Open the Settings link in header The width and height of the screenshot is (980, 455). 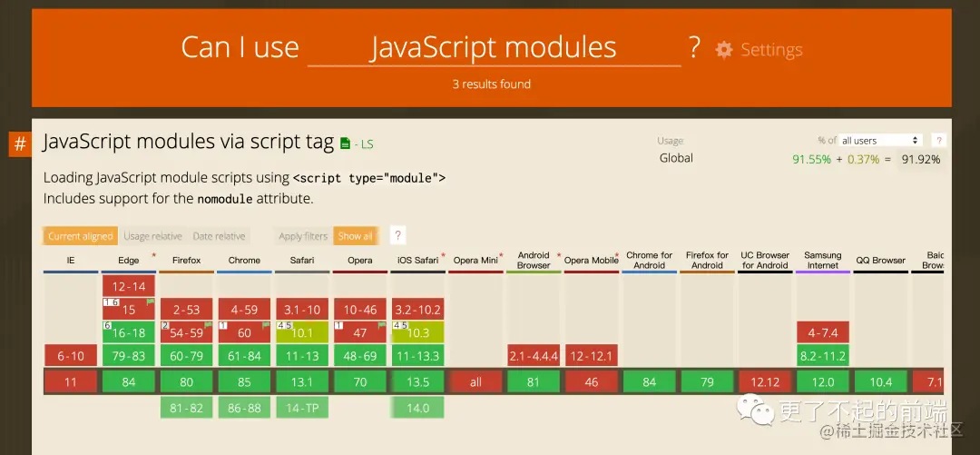771,49
